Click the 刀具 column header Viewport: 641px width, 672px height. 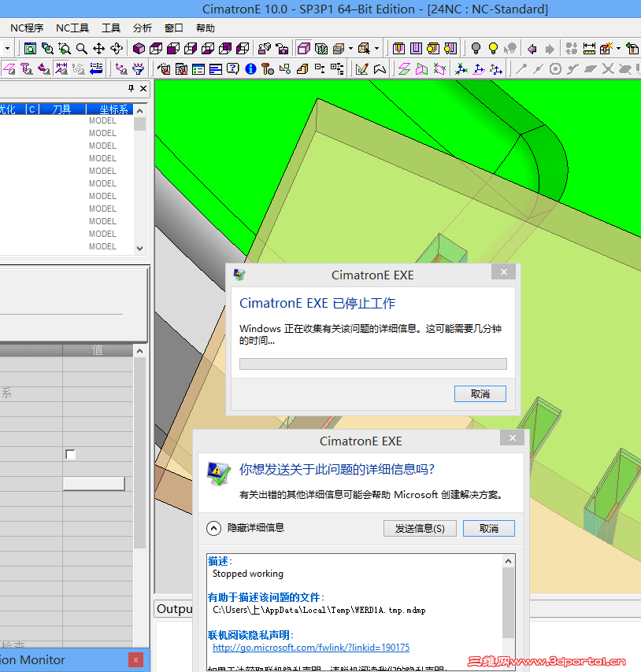(61, 109)
